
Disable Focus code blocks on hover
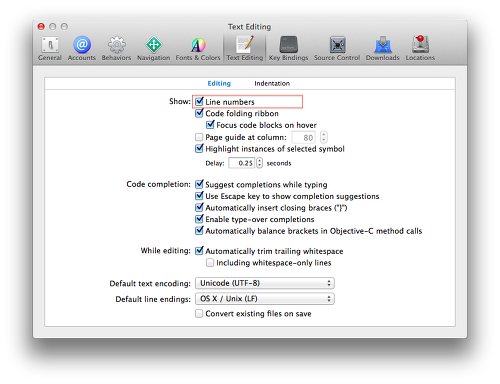pyautogui.click(x=210, y=125)
